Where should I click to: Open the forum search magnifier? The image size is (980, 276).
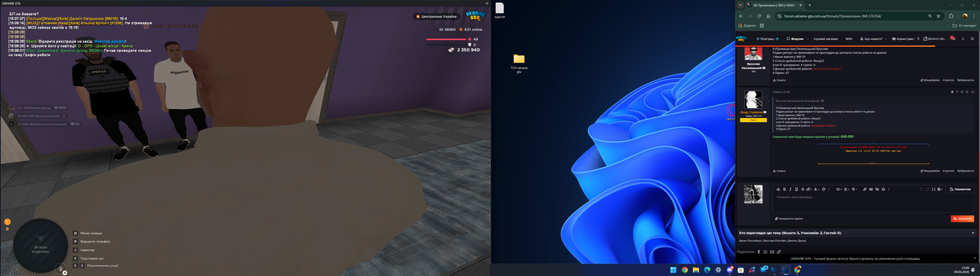coord(972,38)
